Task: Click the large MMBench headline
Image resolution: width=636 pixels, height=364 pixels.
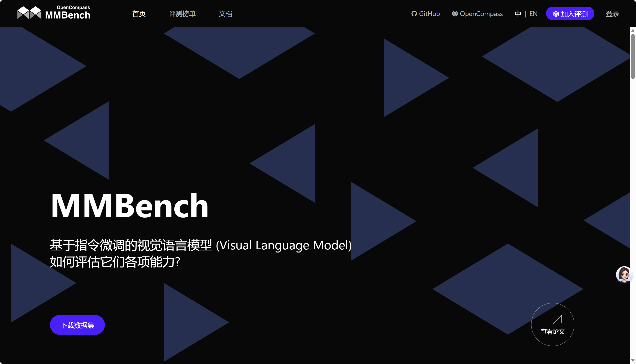Action: tap(129, 206)
